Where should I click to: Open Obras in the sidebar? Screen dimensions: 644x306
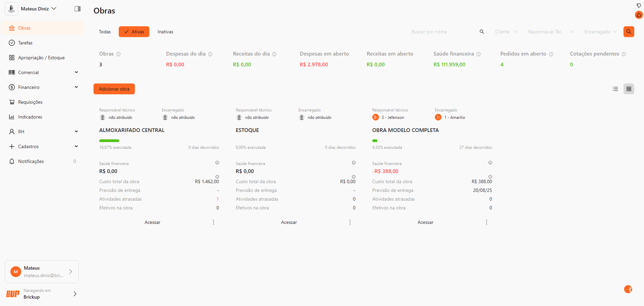pyautogui.click(x=42, y=28)
